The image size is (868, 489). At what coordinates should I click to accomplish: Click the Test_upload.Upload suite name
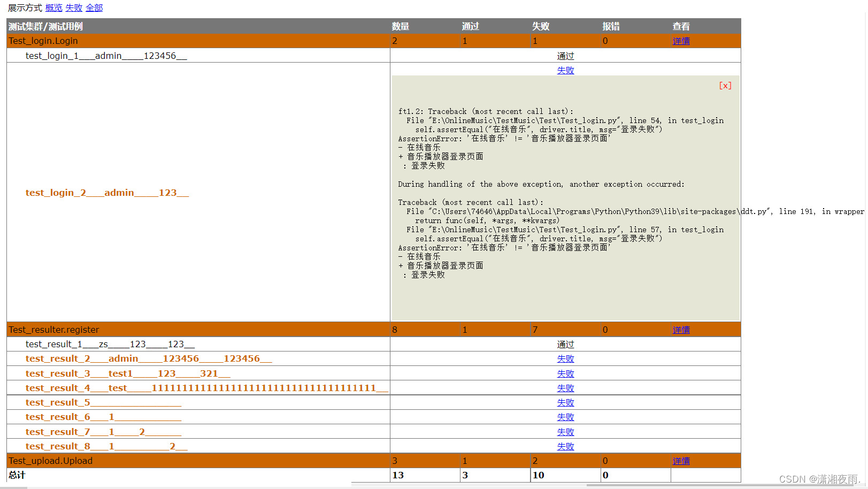click(51, 461)
